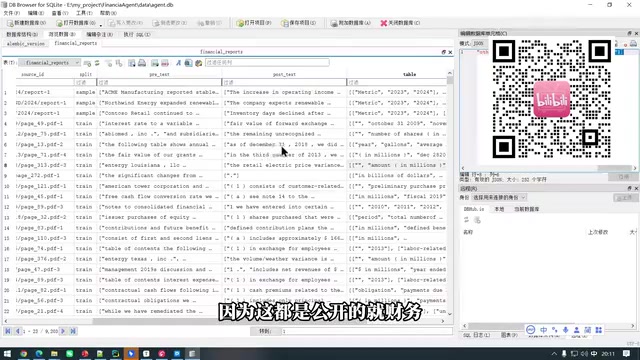Switch to the Browse Data (浏览数据) tab
This screenshot has height=360, width=640.
tap(62, 34)
